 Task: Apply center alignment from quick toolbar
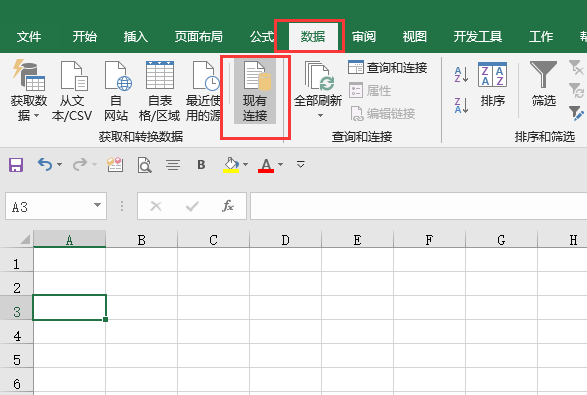173,165
